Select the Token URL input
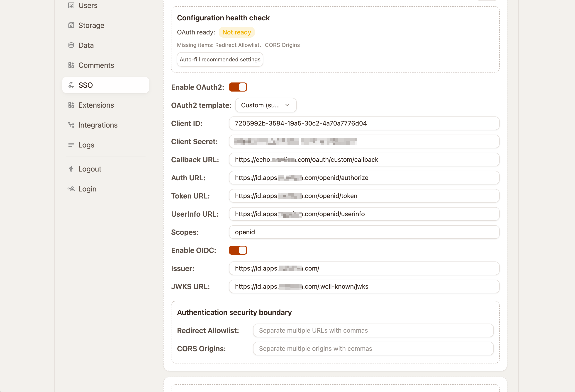This screenshot has height=392, width=575. 364,196
